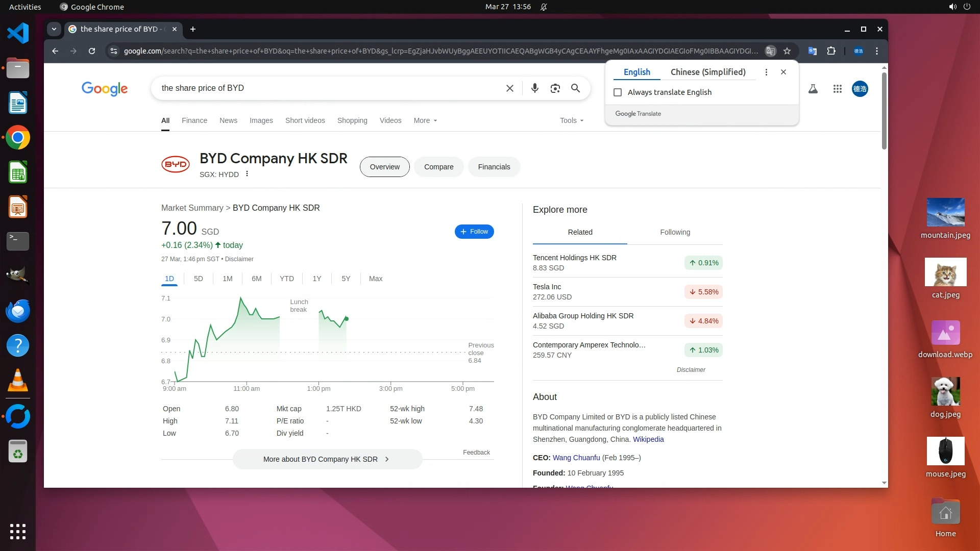Bookmark this page with the star
The width and height of the screenshot is (980, 551).
click(787, 51)
